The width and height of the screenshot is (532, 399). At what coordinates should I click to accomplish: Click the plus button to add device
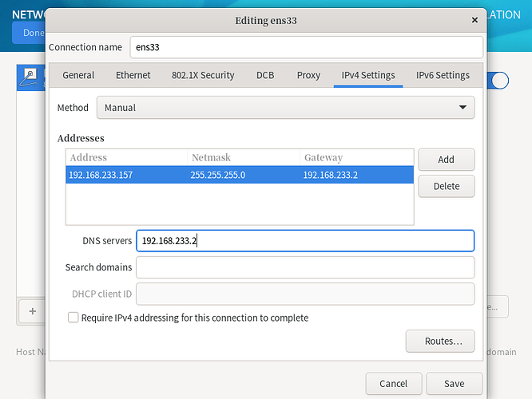click(x=32, y=310)
